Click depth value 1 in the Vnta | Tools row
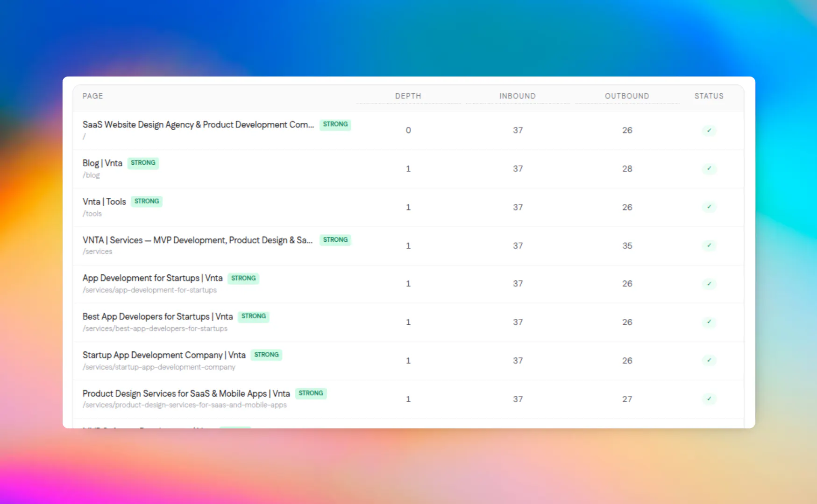Image resolution: width=817 pixels, height=504 pixels. (408, 207)
